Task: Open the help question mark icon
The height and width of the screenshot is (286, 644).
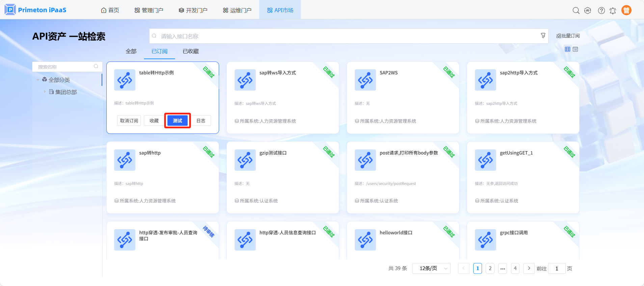Action: [601, 10]
